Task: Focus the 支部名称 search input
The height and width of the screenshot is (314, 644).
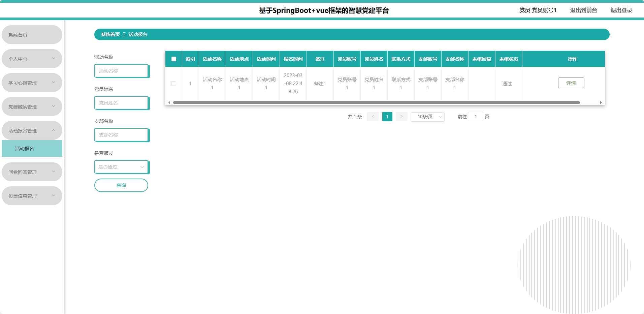Action: point(122,135)
